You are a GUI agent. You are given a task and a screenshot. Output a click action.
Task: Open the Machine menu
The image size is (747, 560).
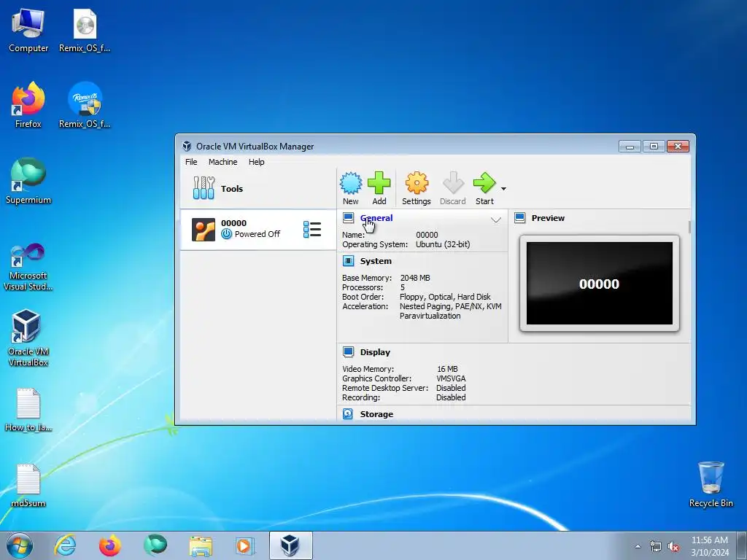(222, 162)
